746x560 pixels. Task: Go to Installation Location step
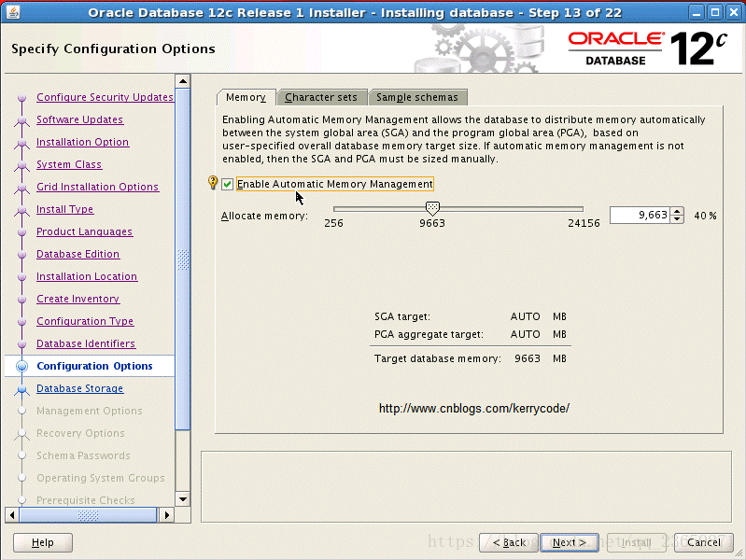87,276
